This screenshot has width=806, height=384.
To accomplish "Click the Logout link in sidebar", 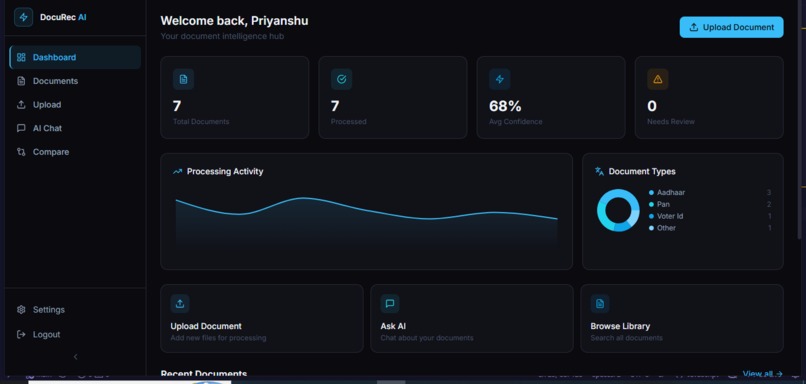I will tap(75, 334).
